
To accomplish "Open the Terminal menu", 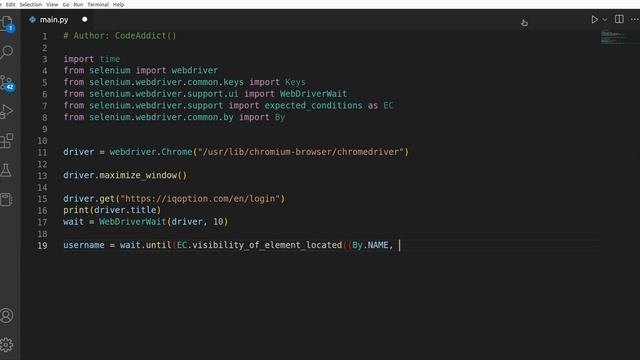I will (x=98, y=4).
